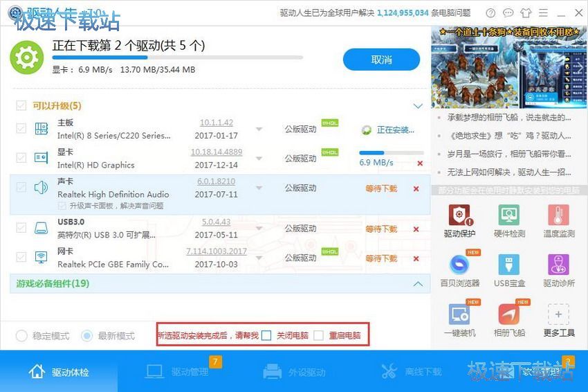Toggle the 可以升级(5) select-all checkbox
Image resolution: width=588 pixels, height=392 pixels.
coord(21,105)
